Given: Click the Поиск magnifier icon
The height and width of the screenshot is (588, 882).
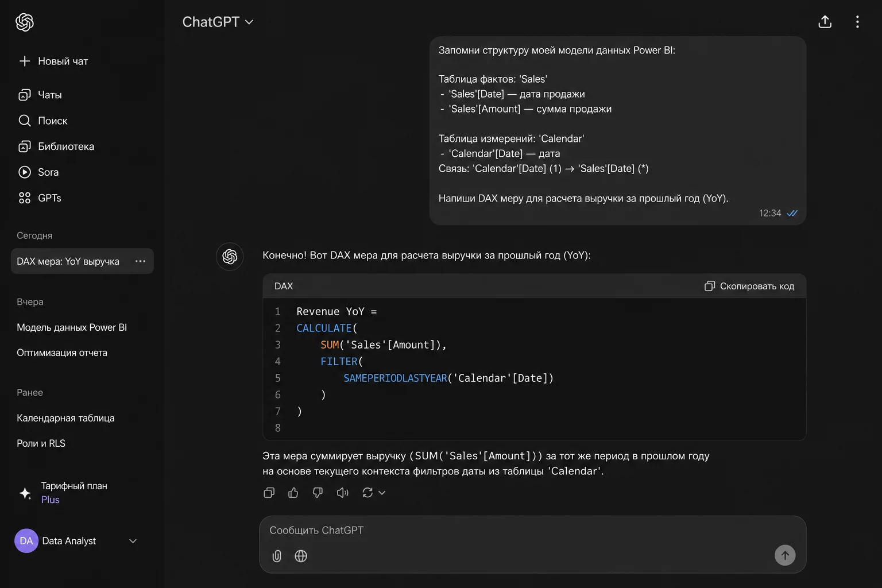Looking at the screenshot, I should point(25,121).
